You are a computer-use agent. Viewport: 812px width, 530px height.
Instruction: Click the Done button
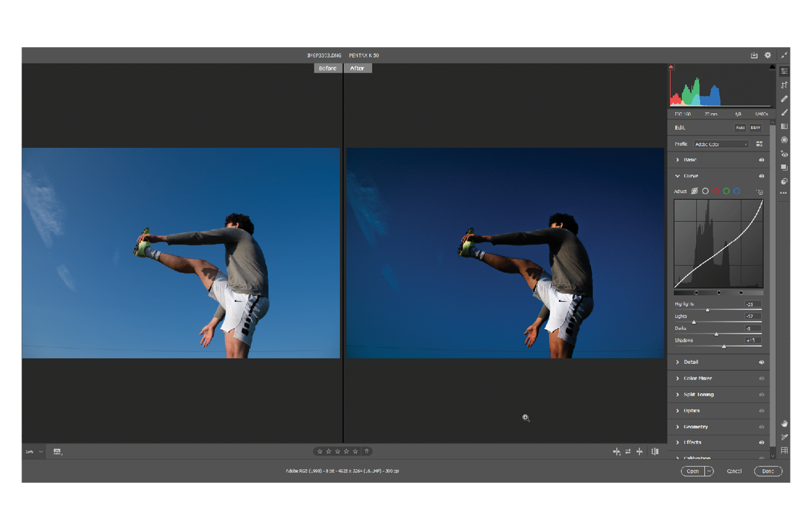768,471
